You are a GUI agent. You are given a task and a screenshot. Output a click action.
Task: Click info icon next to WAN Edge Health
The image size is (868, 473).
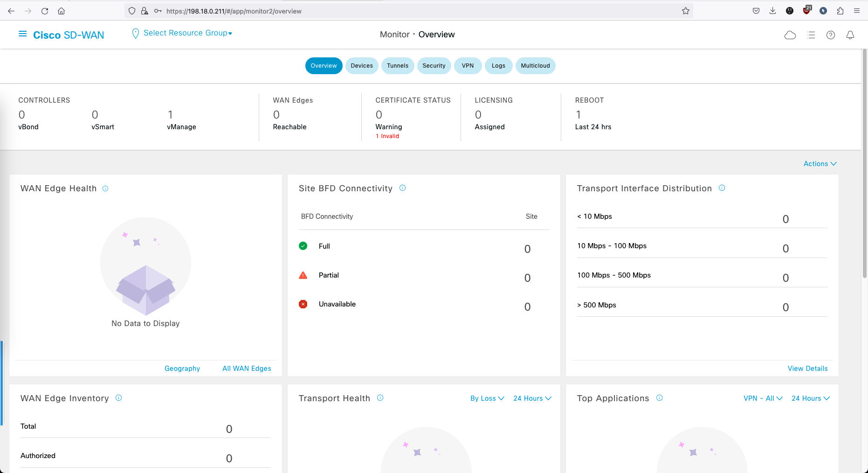pos(105,188)
